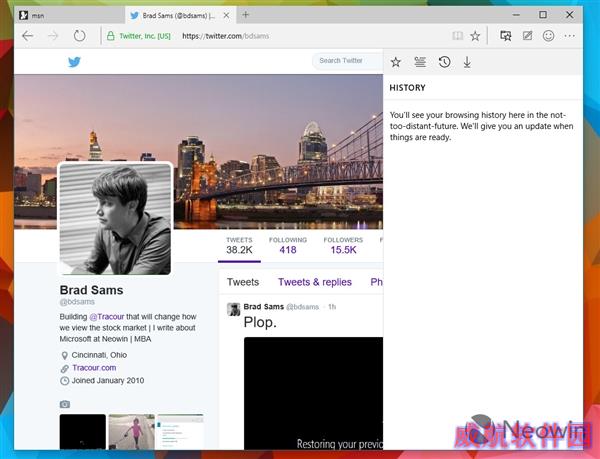Click the Brad Sams profile name heading
Image resolution: width=600 pixels, height=459 pixels.
point(91,290)
